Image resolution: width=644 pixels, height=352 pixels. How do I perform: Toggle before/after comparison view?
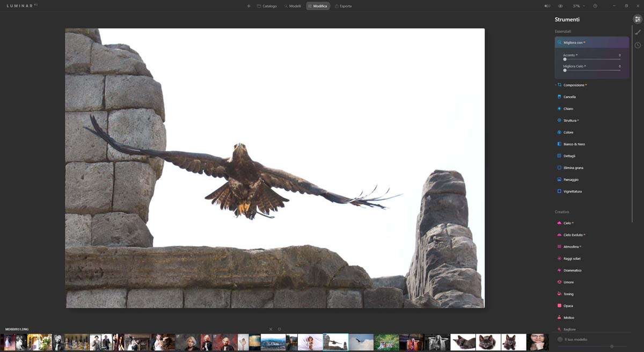click(547, 6)
